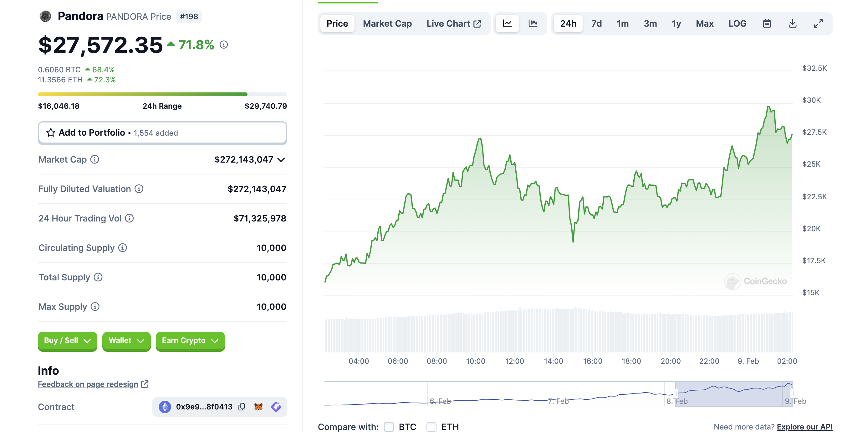Image resolution: width=868 pixels, height=432 pixels.
Task: Select the line chart view icon
Action: [507, 23]
